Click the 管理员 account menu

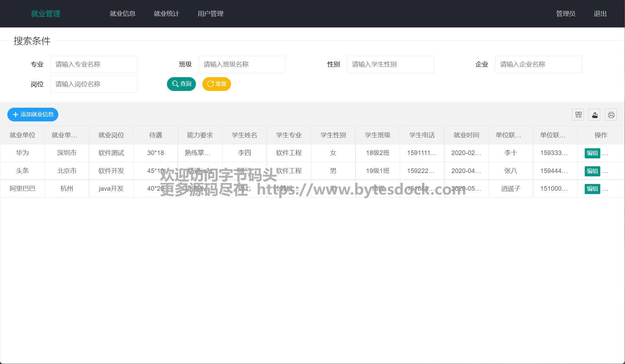[x=565, y=14]
